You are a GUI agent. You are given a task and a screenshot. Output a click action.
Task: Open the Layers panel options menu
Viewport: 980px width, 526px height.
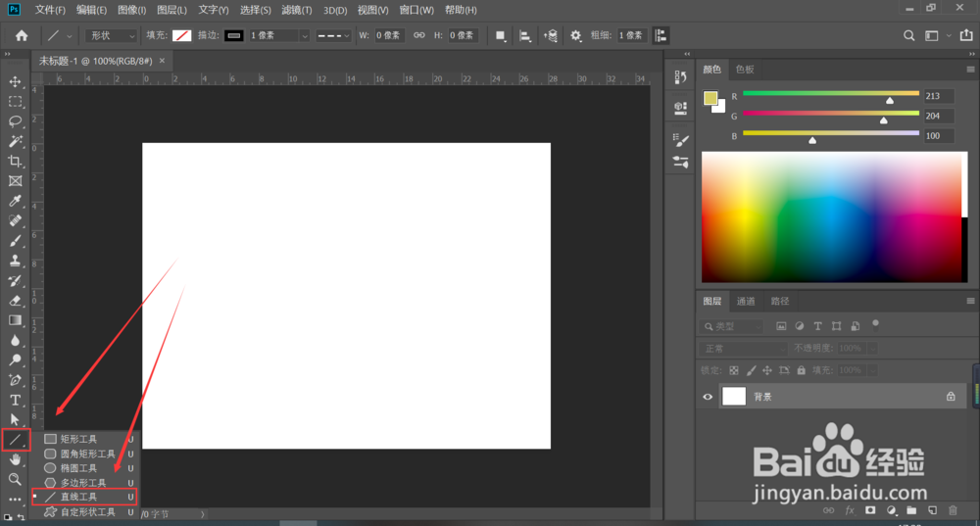click(970, 301)
